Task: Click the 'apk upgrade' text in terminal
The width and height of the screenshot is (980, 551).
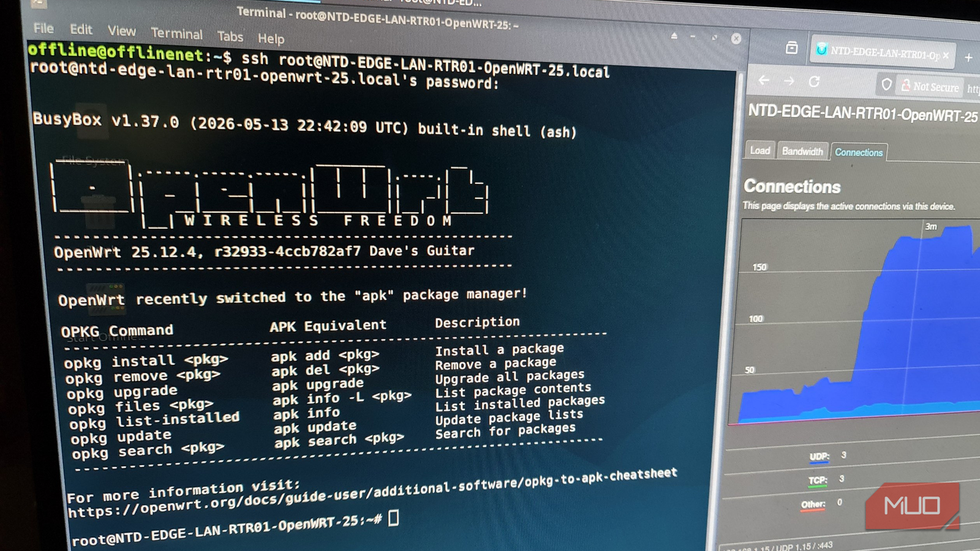Action: [x=318, y=385]
